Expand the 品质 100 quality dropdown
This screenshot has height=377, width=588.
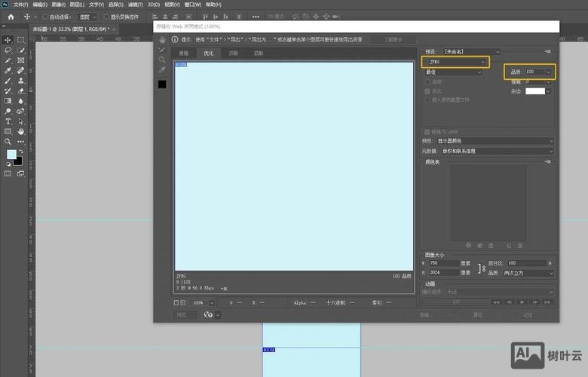pyautogui.click(x=549, y=72)
